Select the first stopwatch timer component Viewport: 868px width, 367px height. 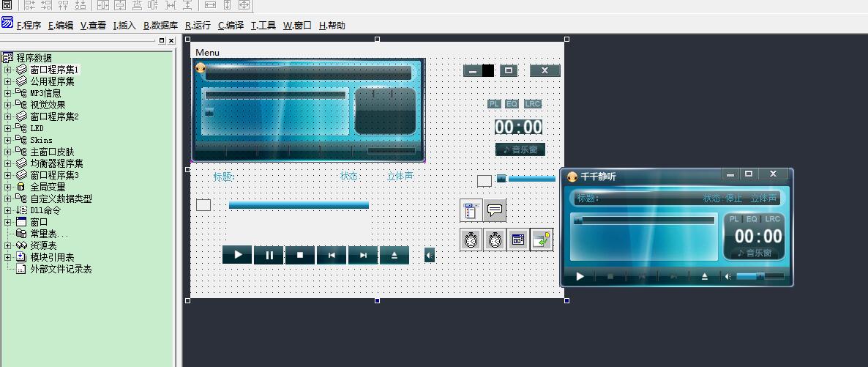click(471, 240)
